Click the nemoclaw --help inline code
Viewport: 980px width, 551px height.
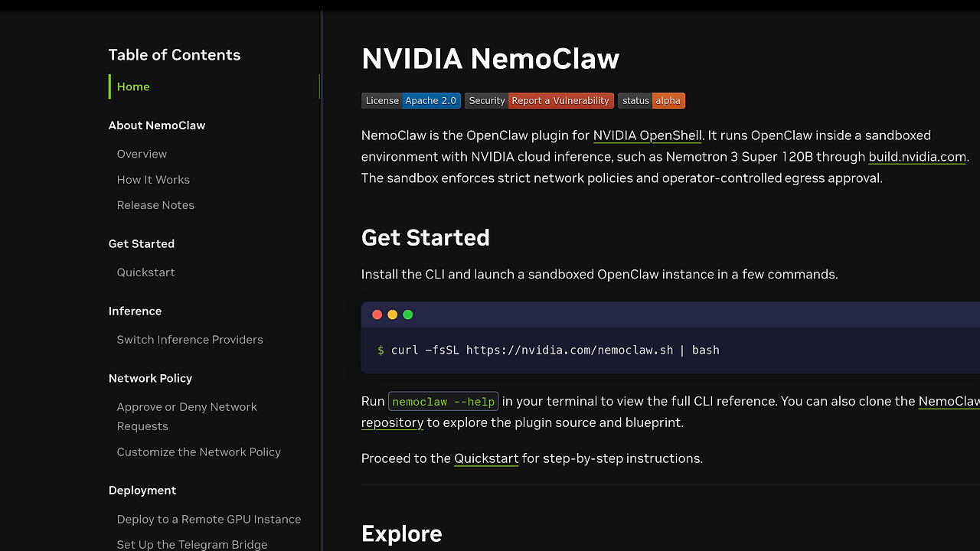pos(443,402)
